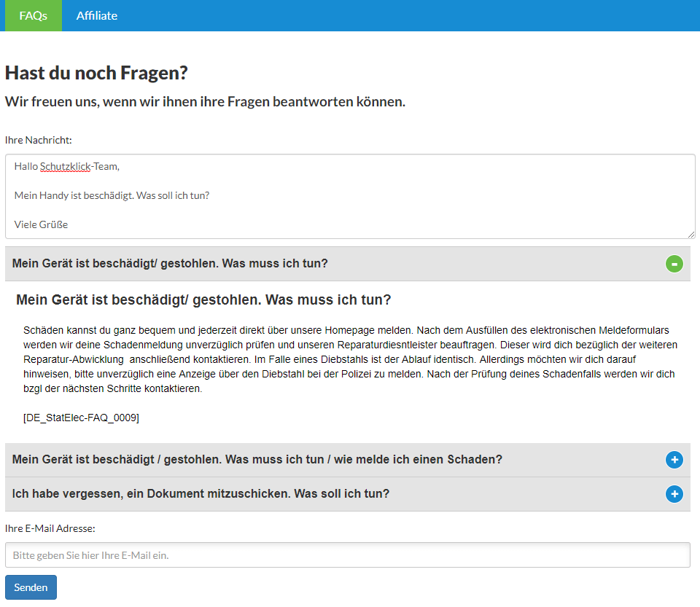This screenshot has height=607, width=700.
Task: Switch to the Affiliate tab
Action: click(x=97, y=15)
